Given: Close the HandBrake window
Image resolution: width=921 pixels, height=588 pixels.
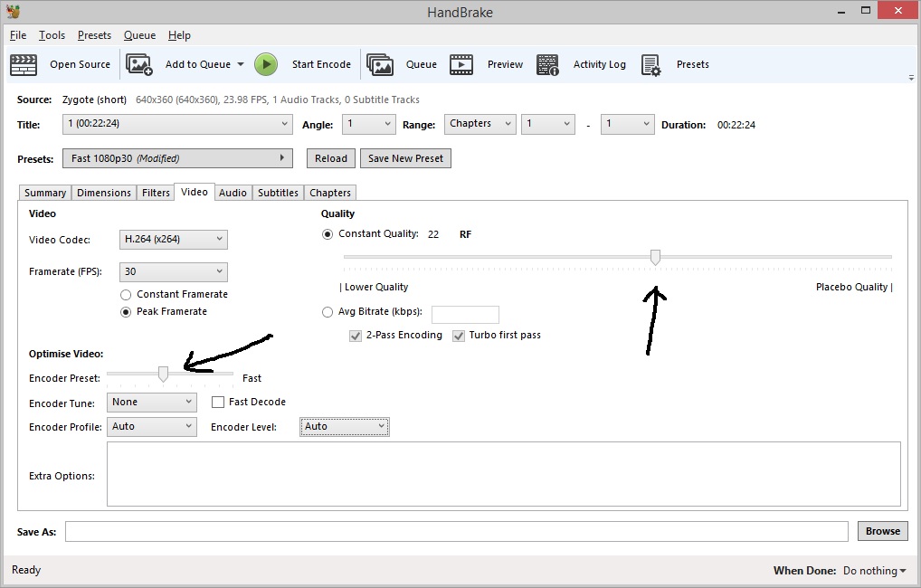Looking at the screenshot, I should coord(898,11).
